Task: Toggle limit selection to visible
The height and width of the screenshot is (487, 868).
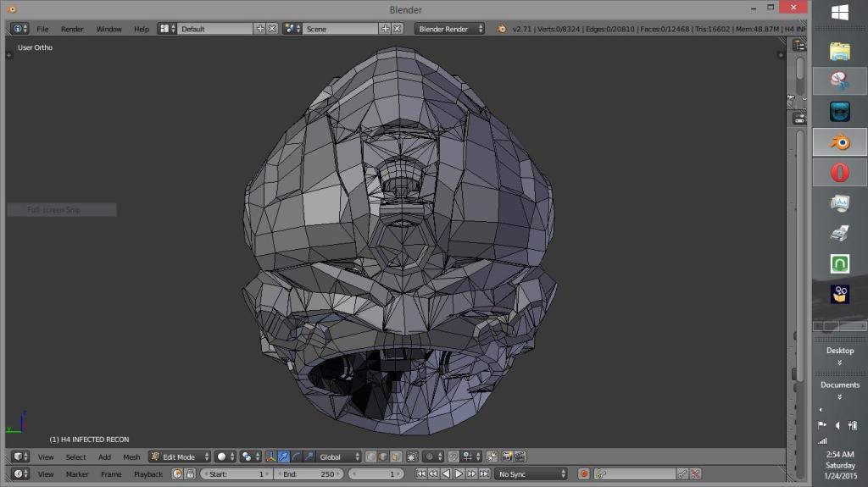Action: 412,457
